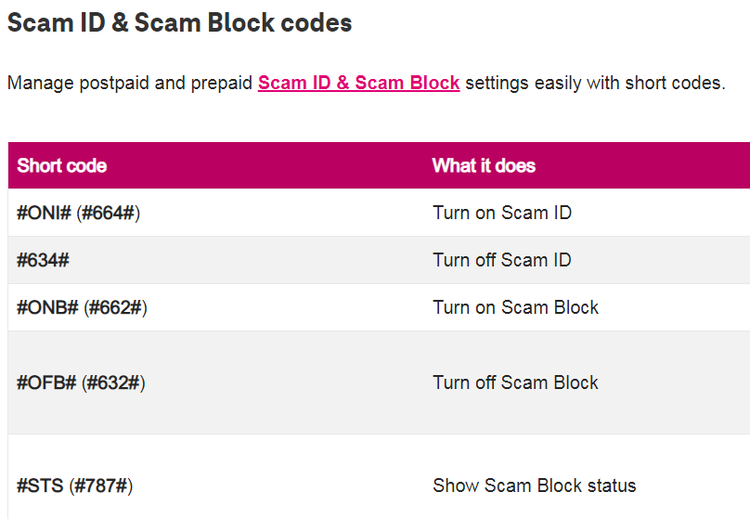
Task: Select the #ONI# (#664#) short code cell
Action: pyautogui.click(x=78, y=212)
